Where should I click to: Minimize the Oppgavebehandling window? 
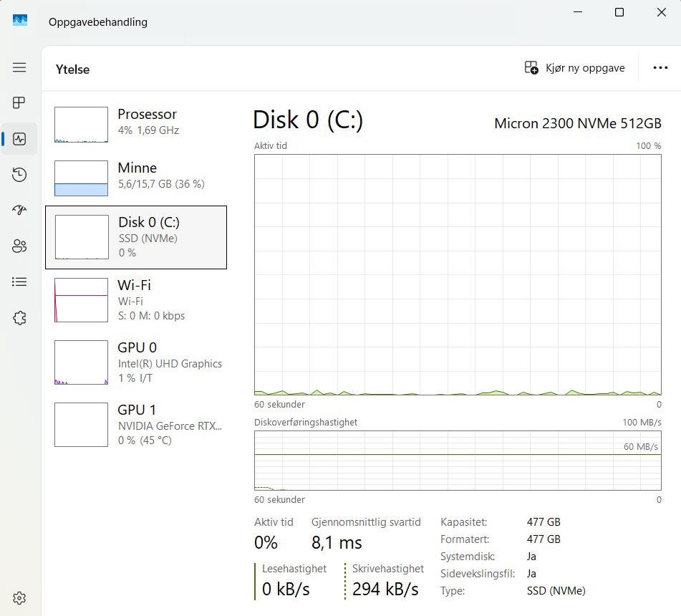click(x=578, y=12)
